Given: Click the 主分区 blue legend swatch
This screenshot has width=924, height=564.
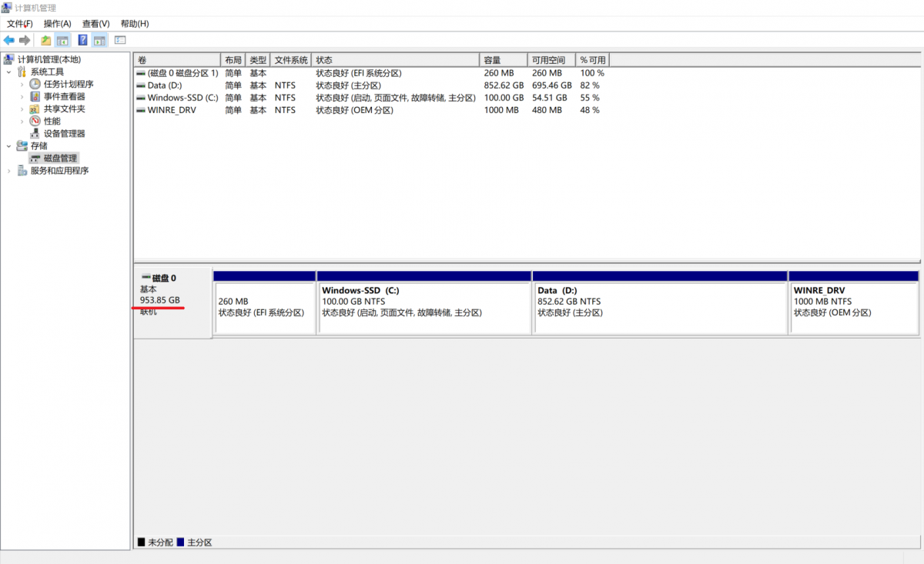Looking at the screenshot, I should 180,542.
